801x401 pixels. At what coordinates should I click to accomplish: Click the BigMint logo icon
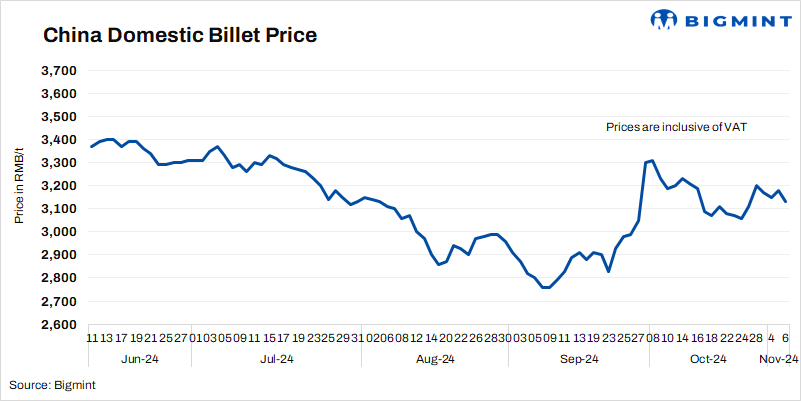point(666,20)
